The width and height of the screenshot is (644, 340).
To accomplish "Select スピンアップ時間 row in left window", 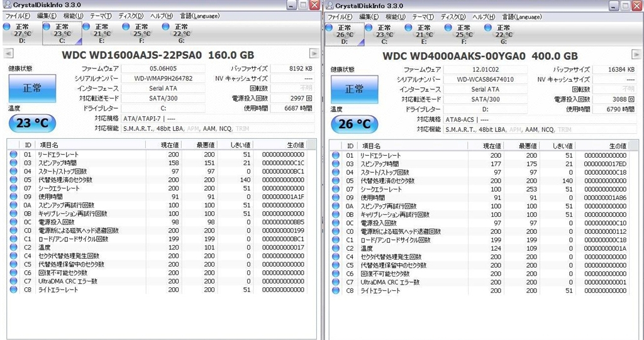I will 157,163.
